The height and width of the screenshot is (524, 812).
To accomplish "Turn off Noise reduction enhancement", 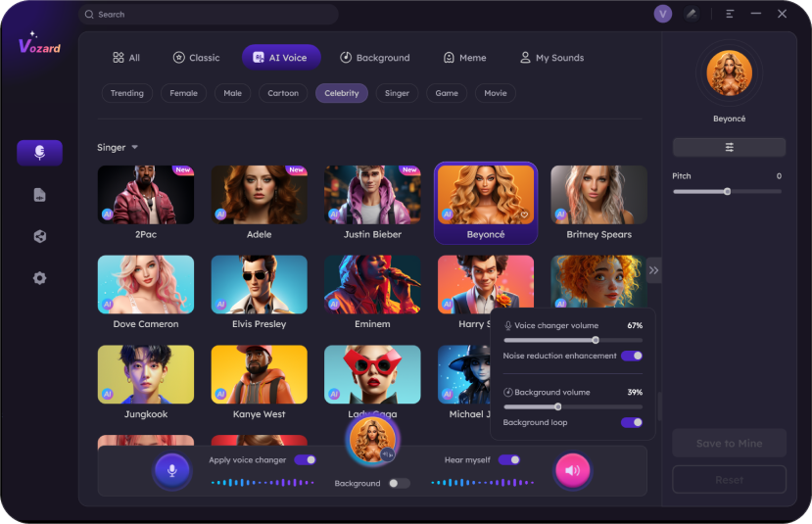I will (x=632, y=356).
